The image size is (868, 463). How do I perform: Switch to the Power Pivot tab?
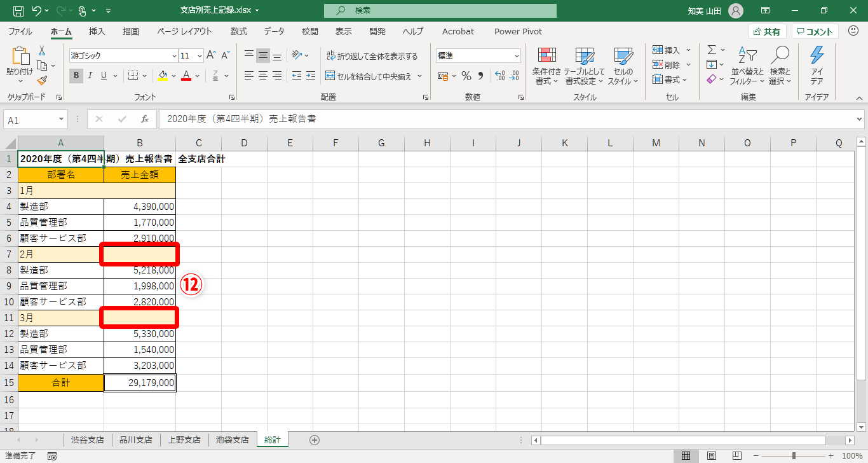[518, 31]
